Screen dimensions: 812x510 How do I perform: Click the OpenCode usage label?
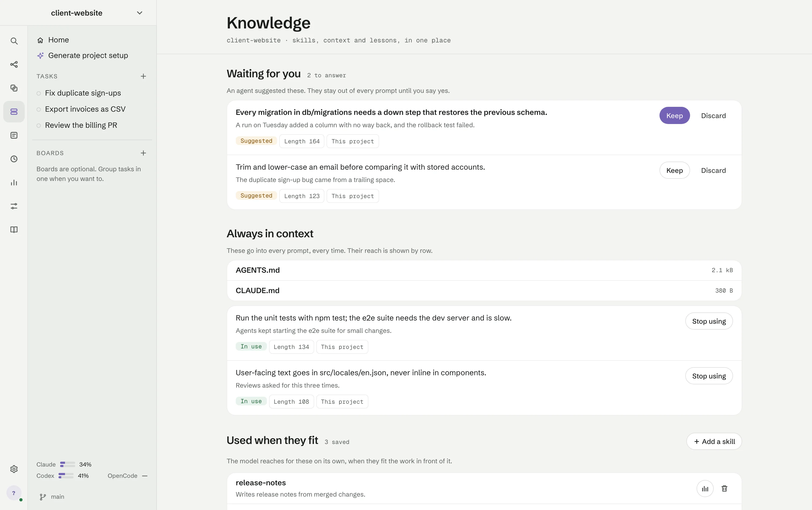click(122, 476)
